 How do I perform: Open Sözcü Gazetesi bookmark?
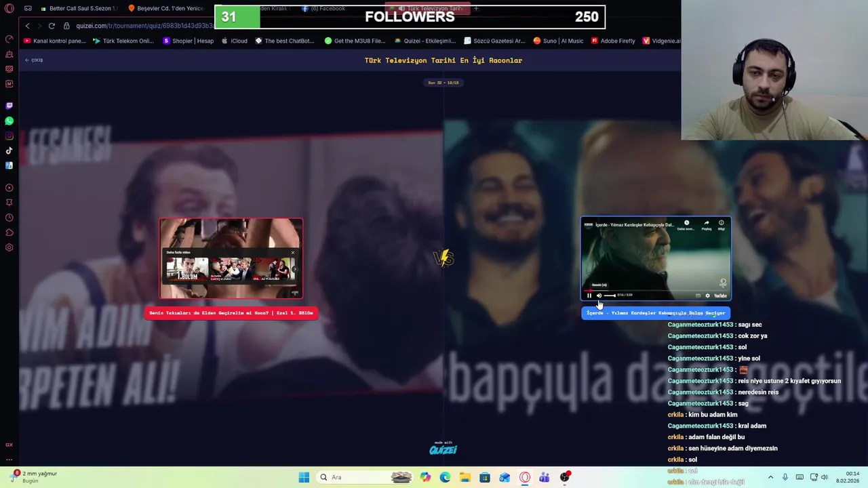click(x=495, y=41)
